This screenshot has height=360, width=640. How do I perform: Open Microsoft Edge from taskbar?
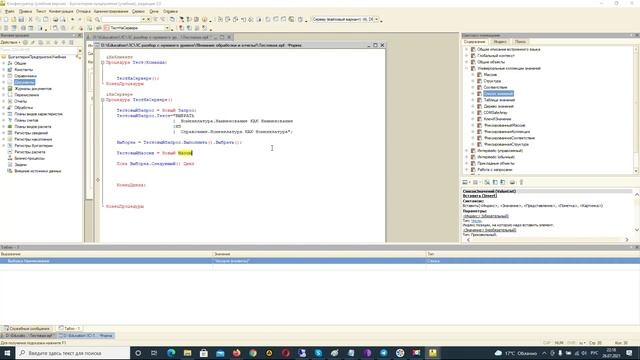[x=171, y=353]
